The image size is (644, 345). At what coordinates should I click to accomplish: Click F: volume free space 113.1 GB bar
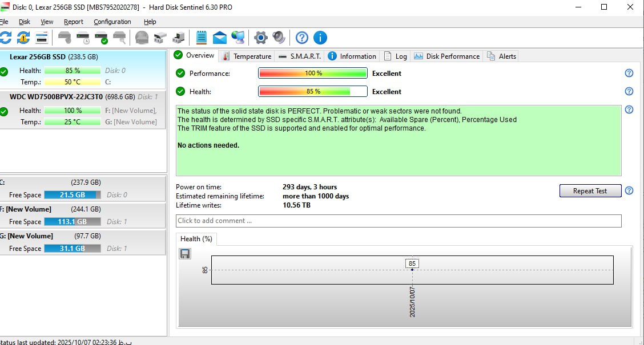(73, 221)
